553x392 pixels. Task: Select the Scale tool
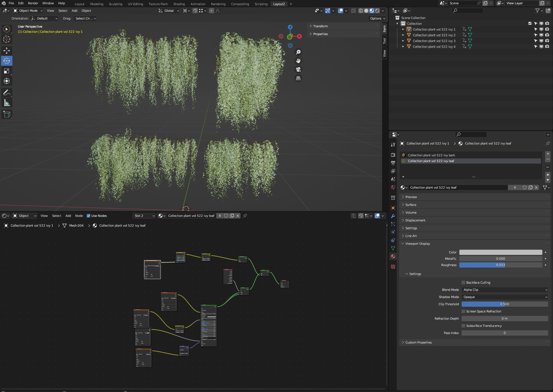click(7, 71)
